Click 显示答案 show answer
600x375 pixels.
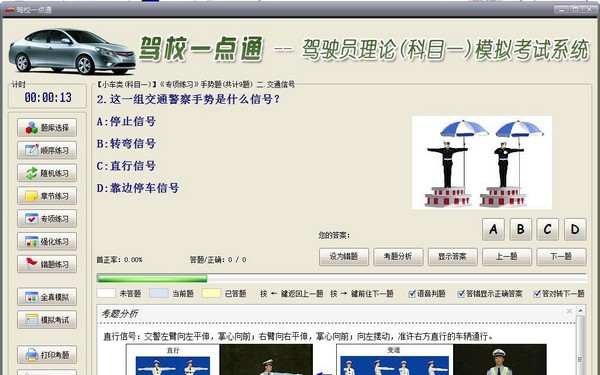[x=452, y=257]
